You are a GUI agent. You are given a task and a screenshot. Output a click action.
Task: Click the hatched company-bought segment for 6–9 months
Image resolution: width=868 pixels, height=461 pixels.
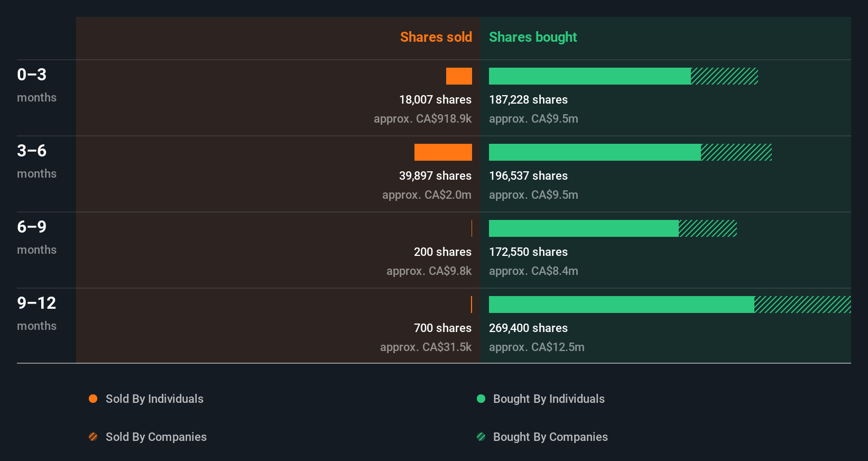[x=708, y=228]
